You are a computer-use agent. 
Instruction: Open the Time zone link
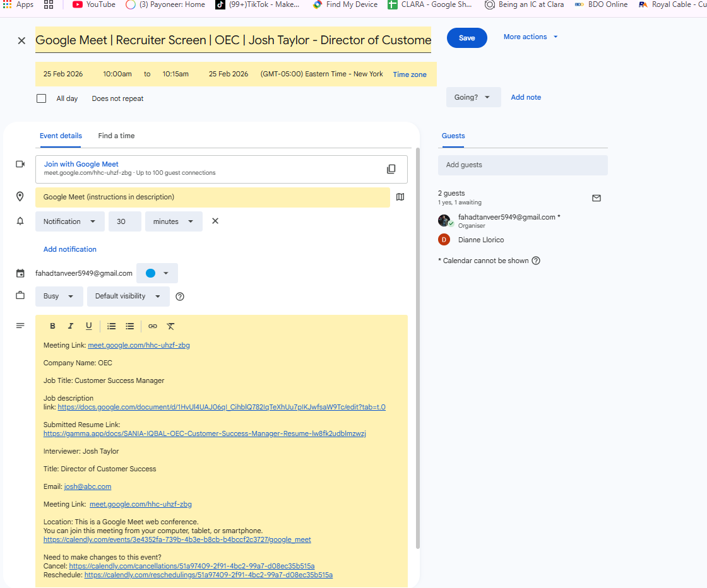pos(410,75)
